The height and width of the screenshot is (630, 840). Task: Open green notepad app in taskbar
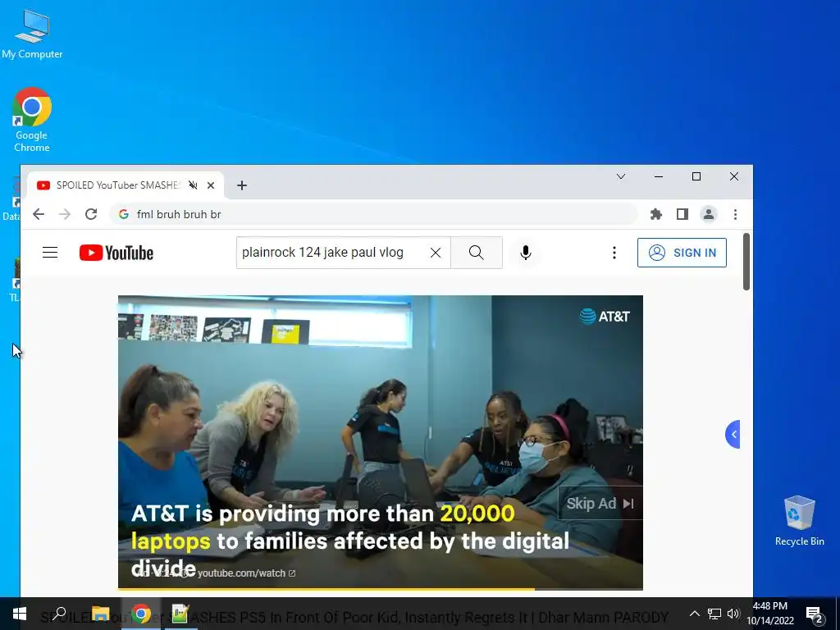click(180, 614)
